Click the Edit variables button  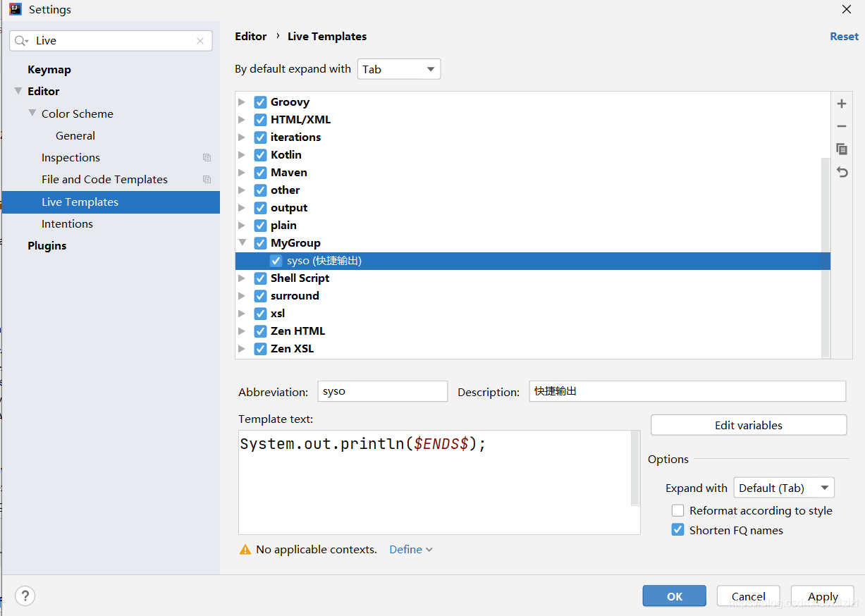[749, 425]
